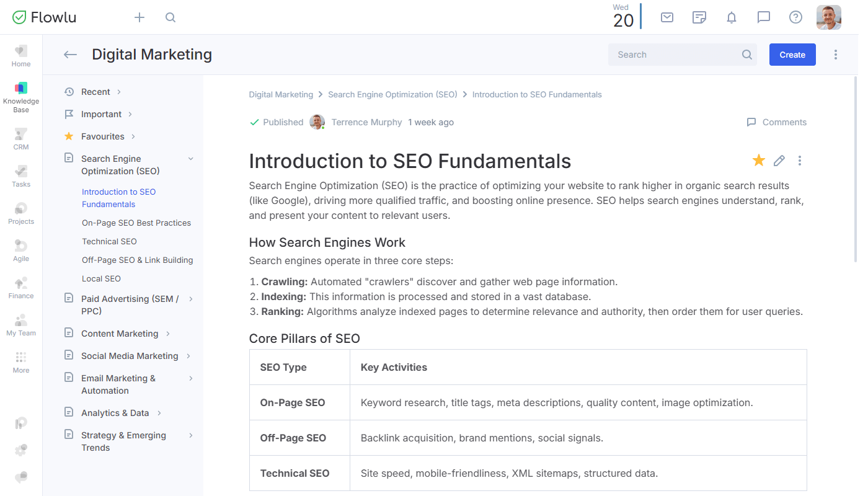This screenshot has width=868, height=496.
Task: Open the chat messages icon in header
Action: point(764,17)
